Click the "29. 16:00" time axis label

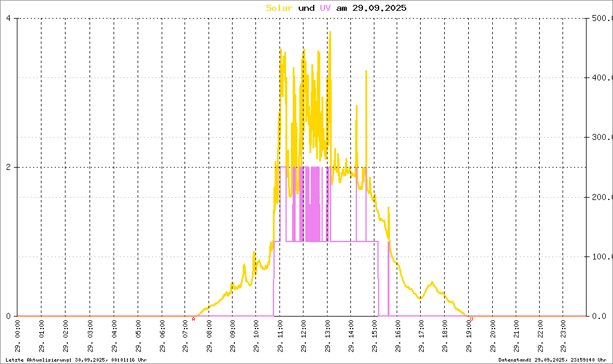point(398,336)
